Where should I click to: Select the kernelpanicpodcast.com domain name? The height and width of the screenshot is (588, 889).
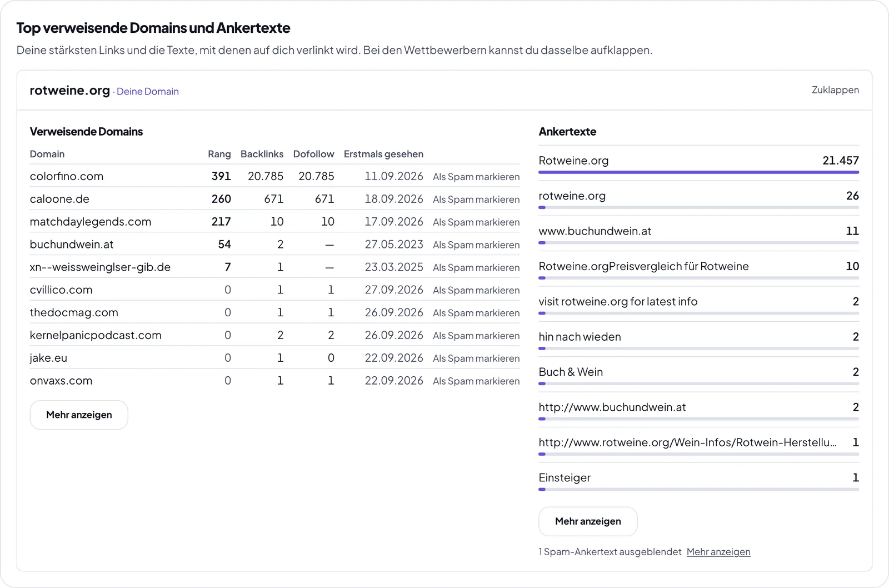[96, 335]
